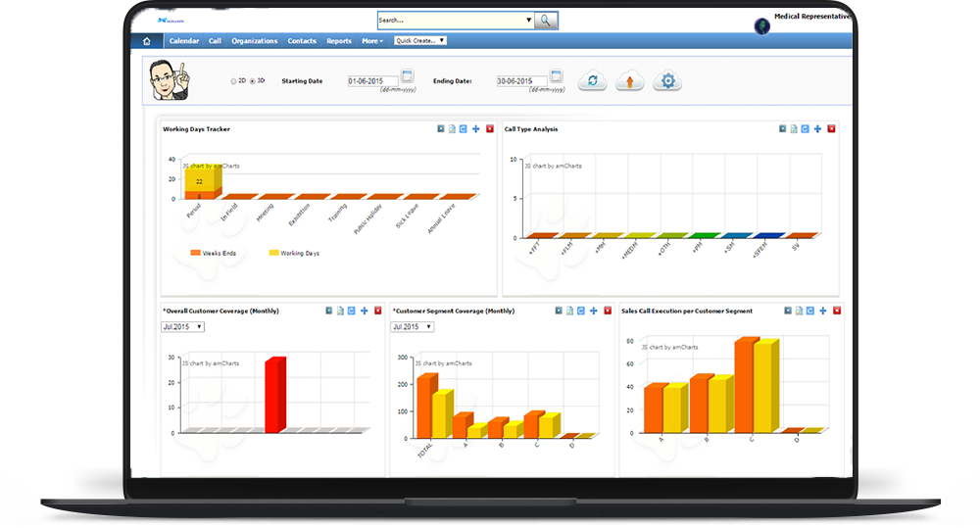Click the Working Days legend swatch

(273, 253)
